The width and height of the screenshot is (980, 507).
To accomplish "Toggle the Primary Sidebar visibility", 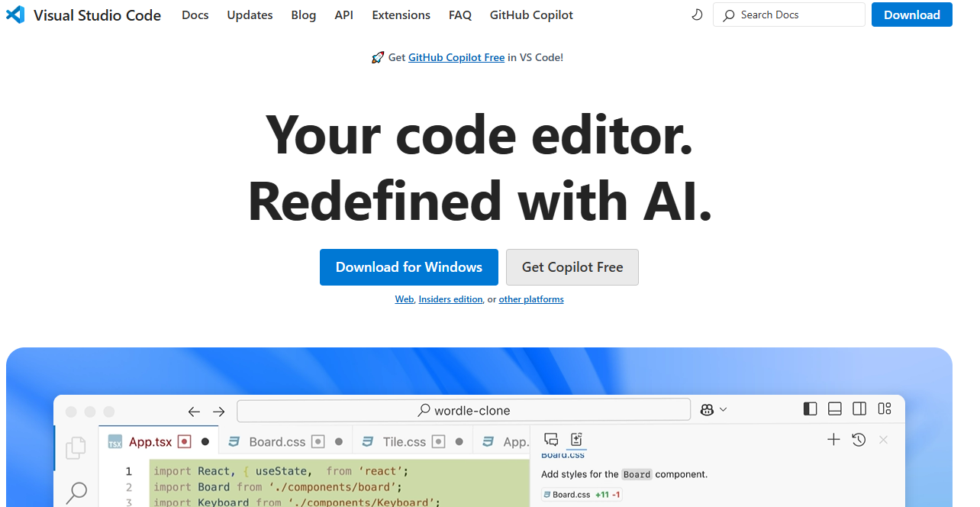I will (x=810, y=409).
